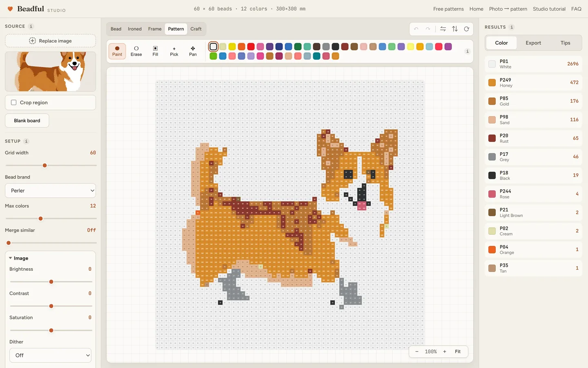Open the Free patterns link
Viewport: 588px width, 368px height.
point(448,9)
